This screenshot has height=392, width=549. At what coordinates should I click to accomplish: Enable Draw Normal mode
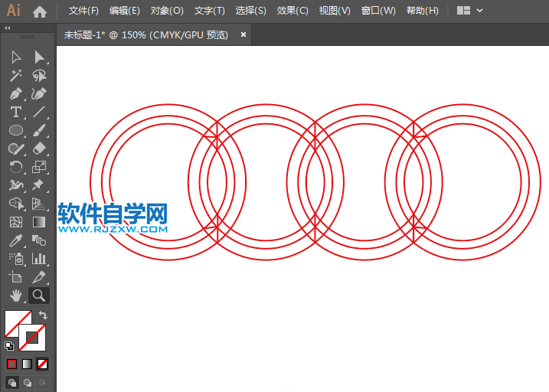tap(12, 382)
